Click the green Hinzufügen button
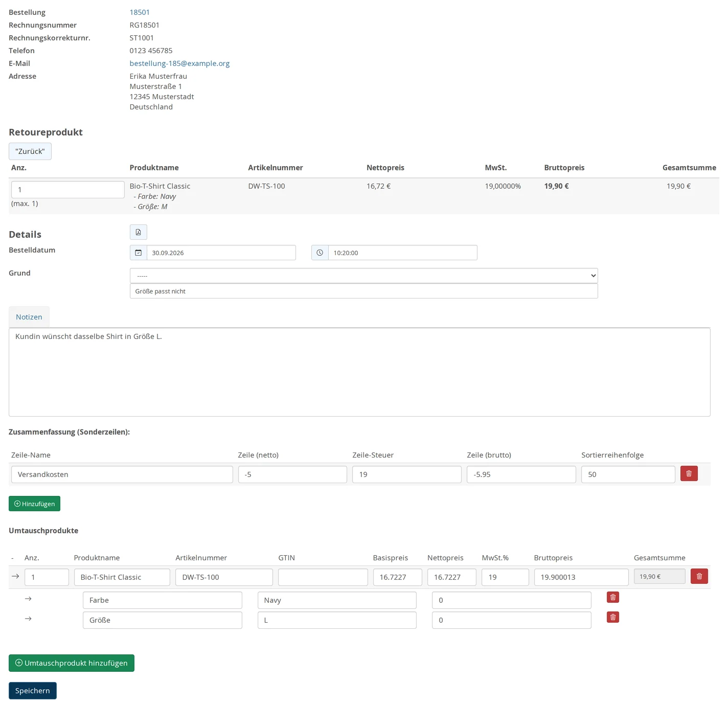728x705 pixels. coord(34,504)
